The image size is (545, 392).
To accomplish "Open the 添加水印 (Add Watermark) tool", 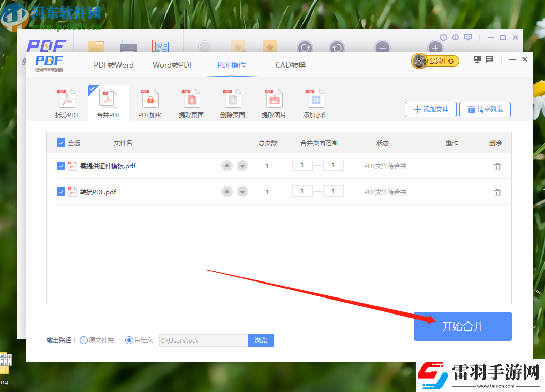I will [x=315, y=102].
